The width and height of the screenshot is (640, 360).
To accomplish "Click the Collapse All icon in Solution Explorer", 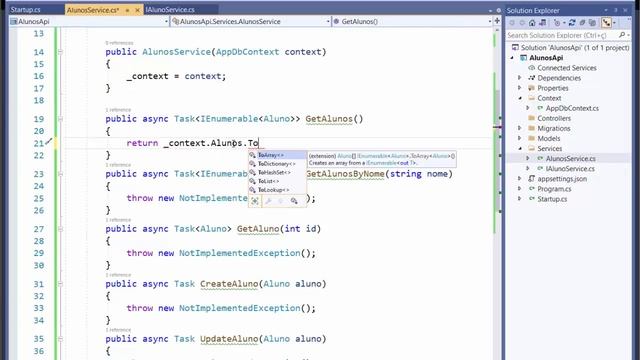I will [x=582, y=23].
